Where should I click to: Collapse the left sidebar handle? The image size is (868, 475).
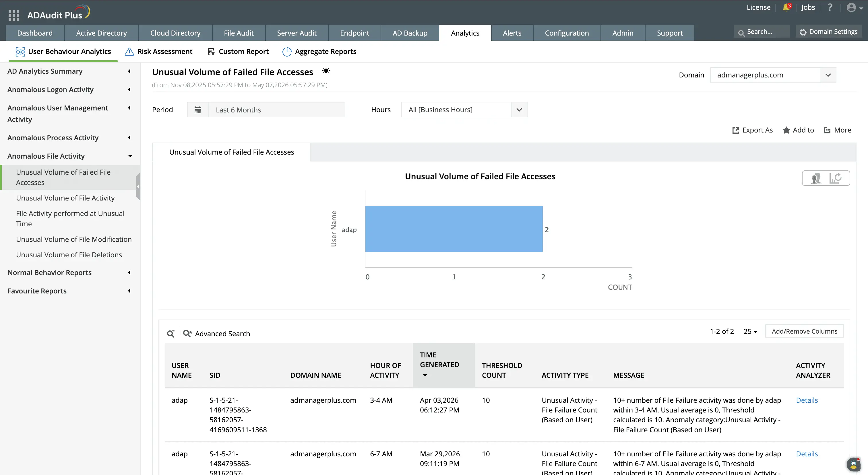tap(138, 186)
